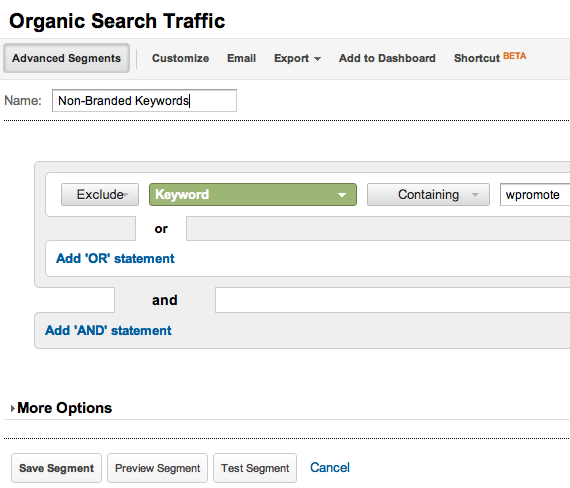
Task: Cancel the segment editing
Action: click(330, 467)
